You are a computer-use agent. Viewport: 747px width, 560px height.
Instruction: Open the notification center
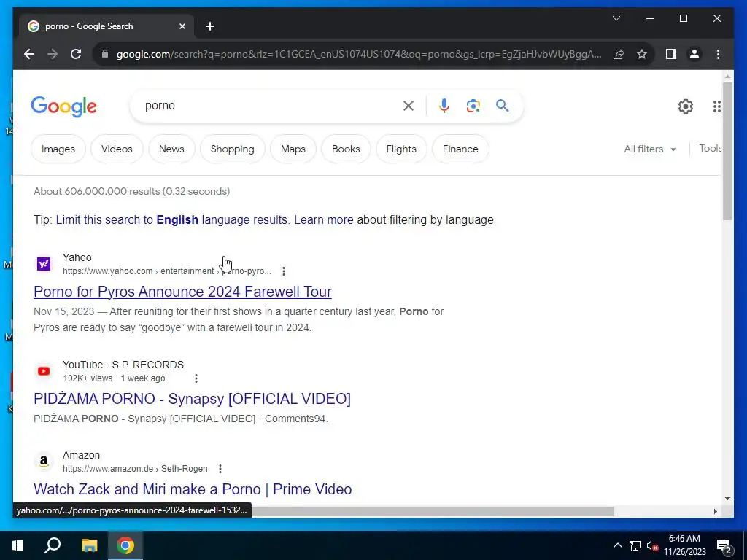point(724,545)
